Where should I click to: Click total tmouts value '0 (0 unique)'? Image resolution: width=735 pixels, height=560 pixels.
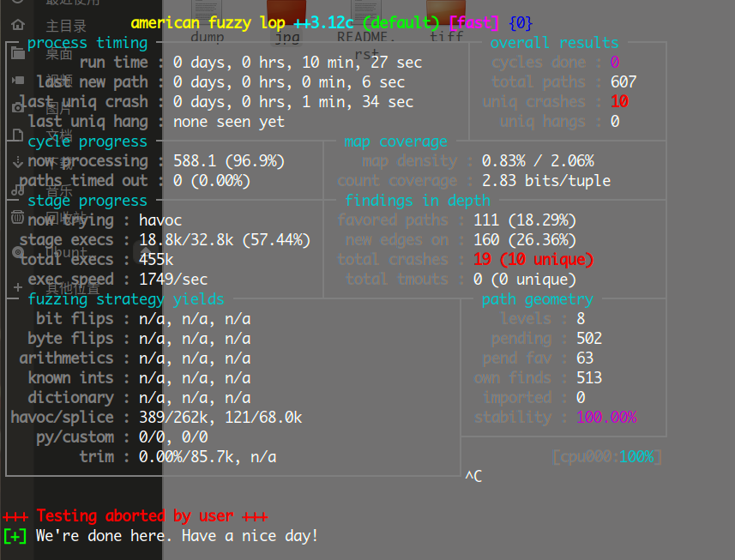click(525, 280)
